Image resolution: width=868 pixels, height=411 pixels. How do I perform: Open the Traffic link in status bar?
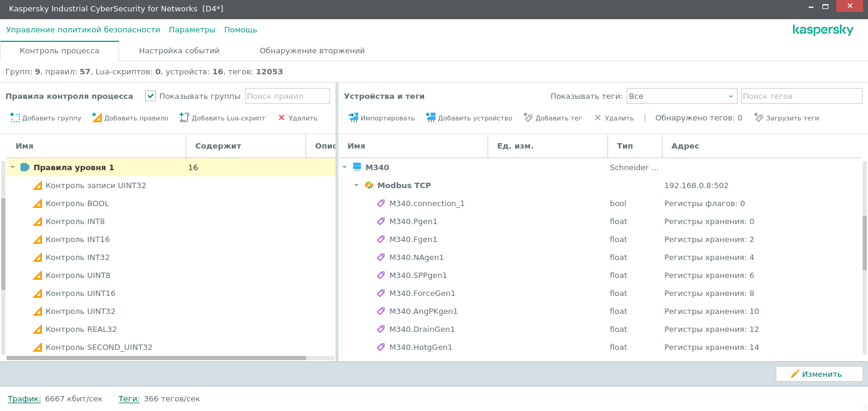[24, 399]
